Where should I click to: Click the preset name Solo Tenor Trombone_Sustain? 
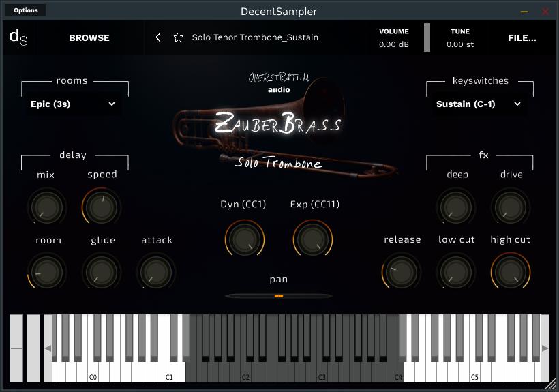click(x=255, y=37)
